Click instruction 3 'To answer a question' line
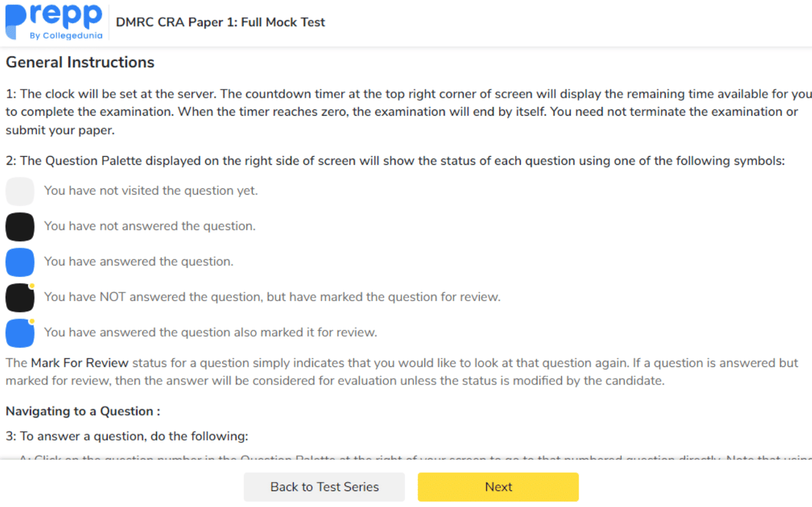 click(x=127, y=436)
